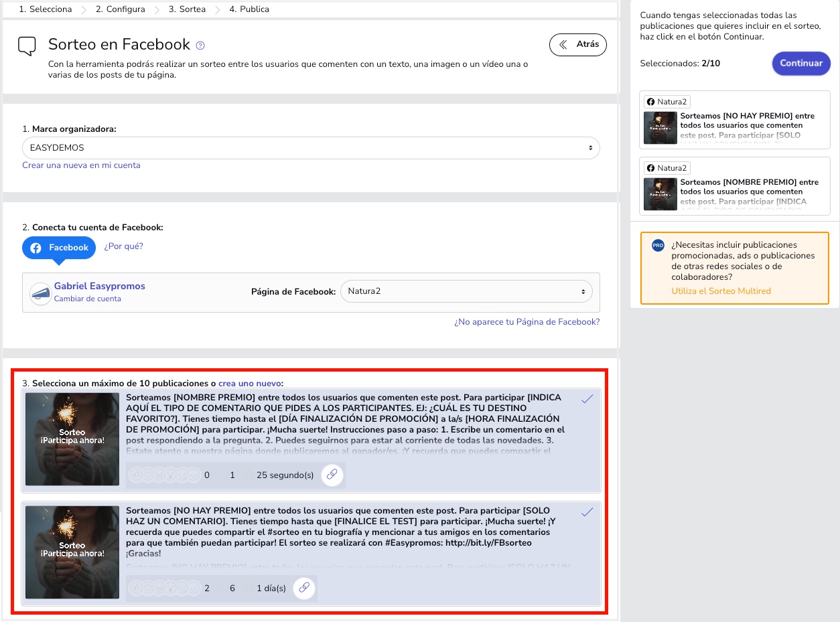Click the NOMBRE PREMIO post thumbnail in the list
The image size is (840, 622).
coord(72,439)
